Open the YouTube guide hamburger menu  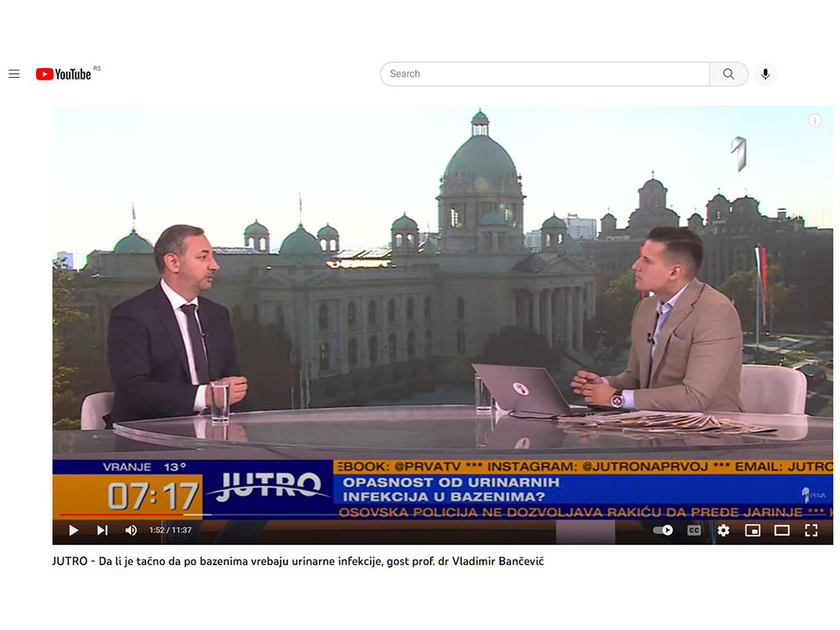(x=14, y=74)
